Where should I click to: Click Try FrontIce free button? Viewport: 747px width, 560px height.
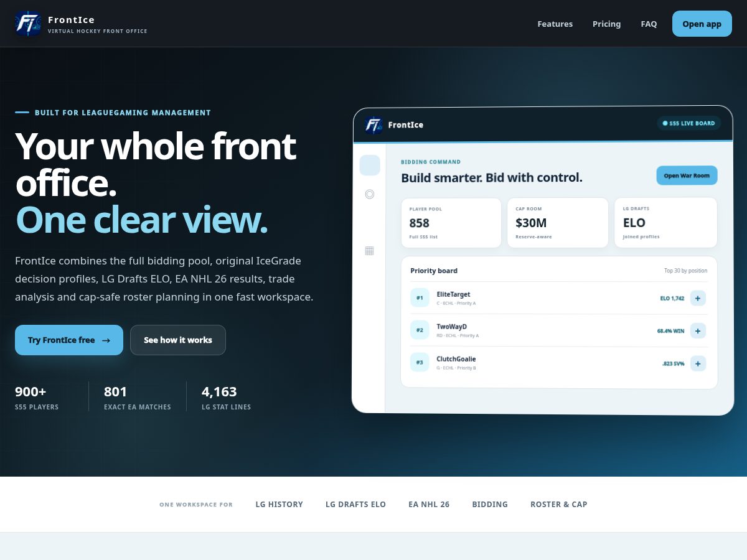69,340
